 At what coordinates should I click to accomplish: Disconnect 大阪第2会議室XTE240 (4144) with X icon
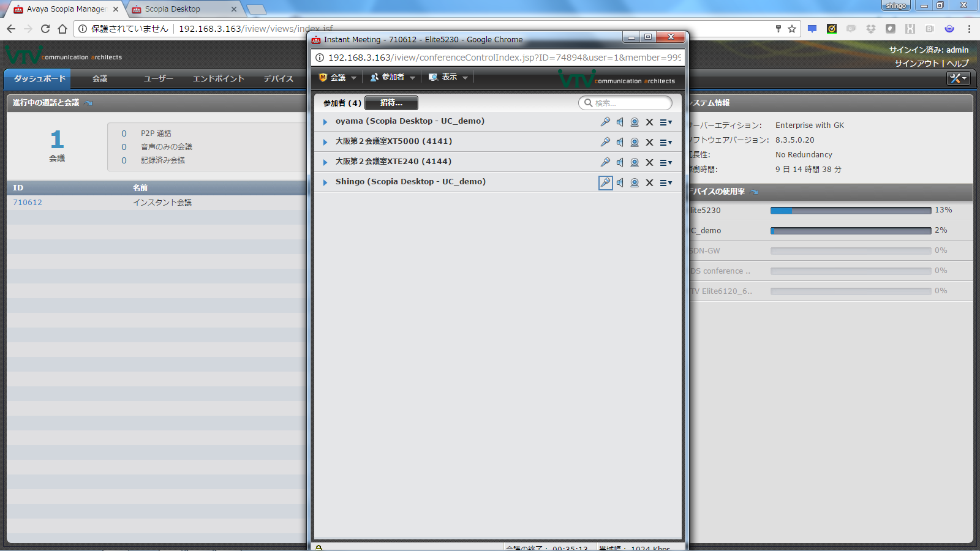649,162
